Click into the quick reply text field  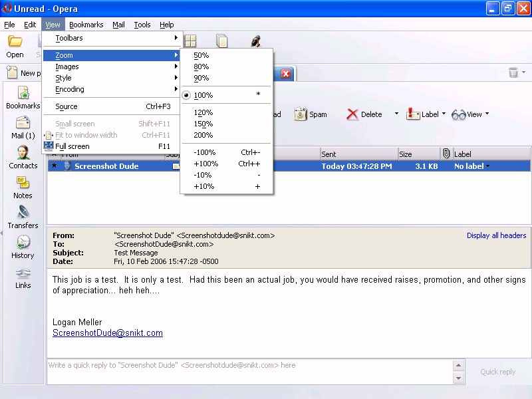(x=250, y=372)
